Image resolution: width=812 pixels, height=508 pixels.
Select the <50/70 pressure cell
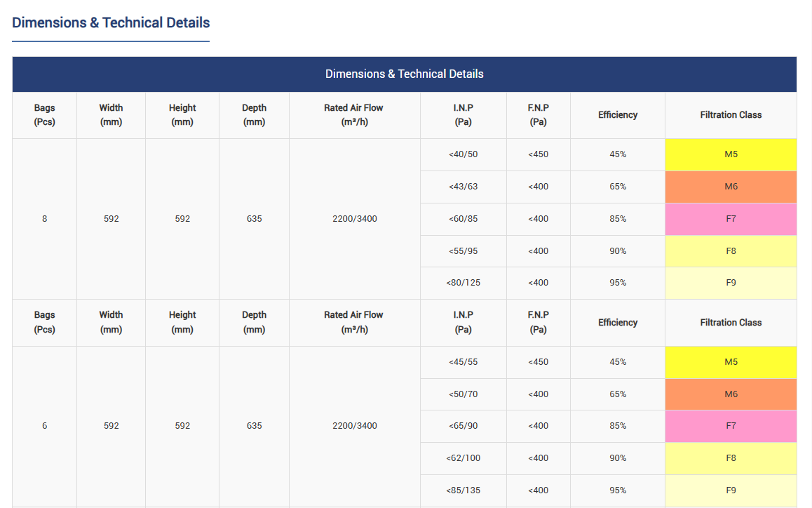tap(463, 394)
